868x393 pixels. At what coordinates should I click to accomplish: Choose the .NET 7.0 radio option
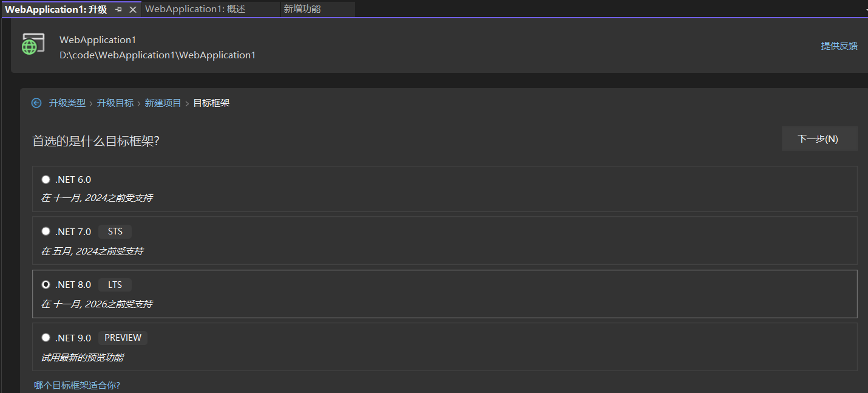click(46, 231)
